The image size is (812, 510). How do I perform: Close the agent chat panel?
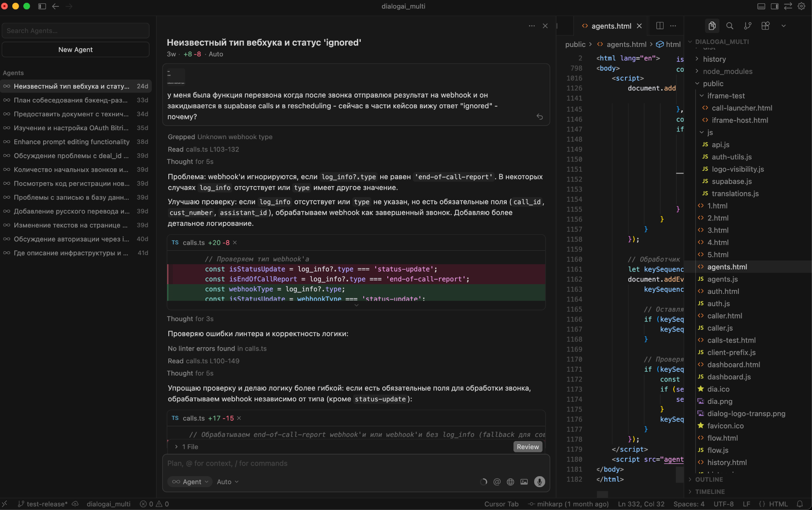coord(545,26)
